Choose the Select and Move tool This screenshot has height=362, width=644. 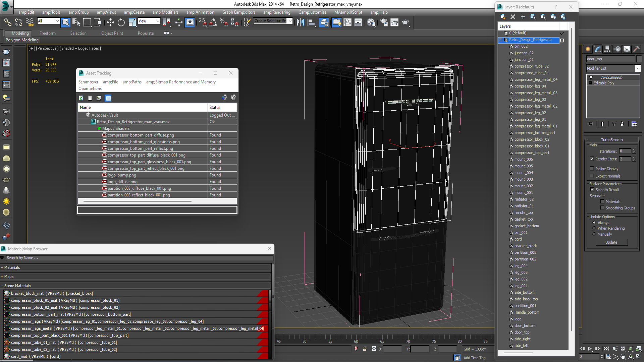click(x=110, y=22)
